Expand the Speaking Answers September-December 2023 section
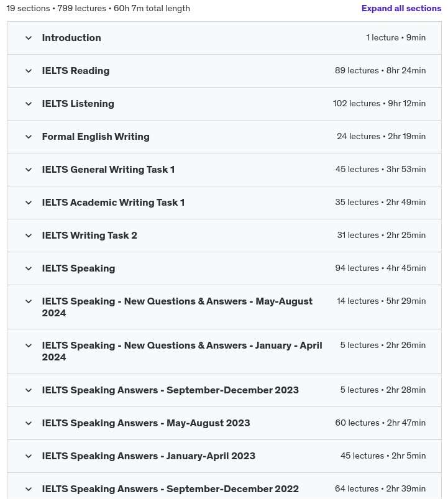This screenshot has height=499, width=448. [29, 390]
